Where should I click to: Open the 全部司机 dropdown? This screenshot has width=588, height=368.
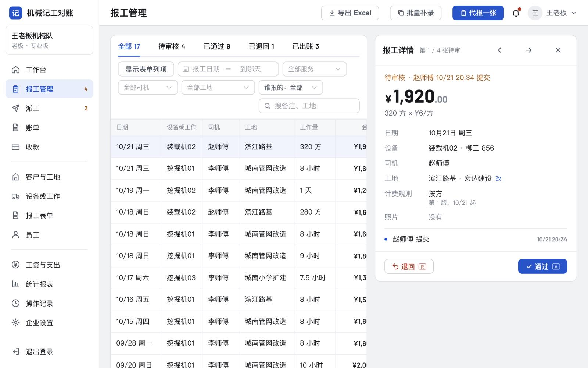coord(148,88)
